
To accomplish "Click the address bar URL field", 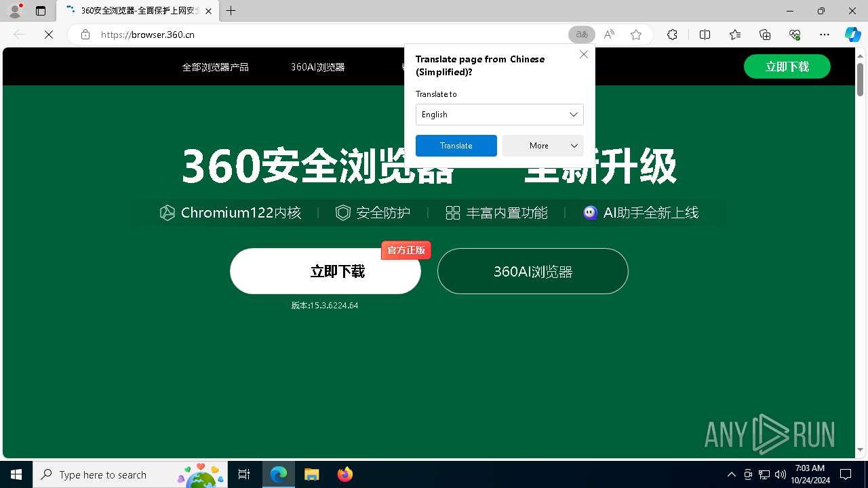I will 325,35.
